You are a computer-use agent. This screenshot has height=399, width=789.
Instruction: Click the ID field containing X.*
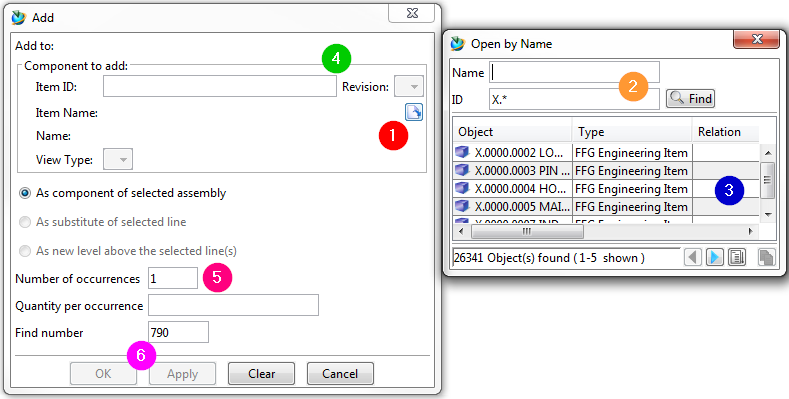tap(574, 99)
